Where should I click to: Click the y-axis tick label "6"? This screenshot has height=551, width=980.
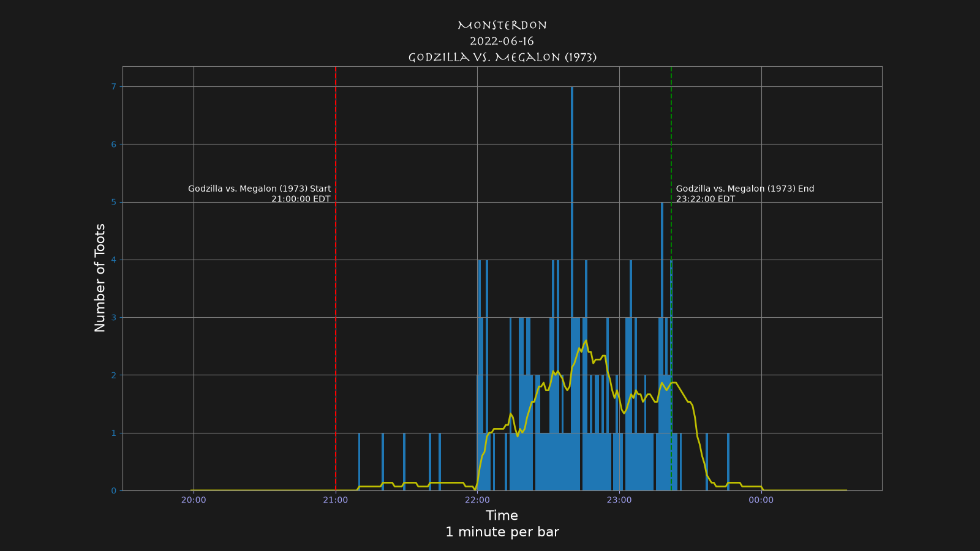point(113,144)
